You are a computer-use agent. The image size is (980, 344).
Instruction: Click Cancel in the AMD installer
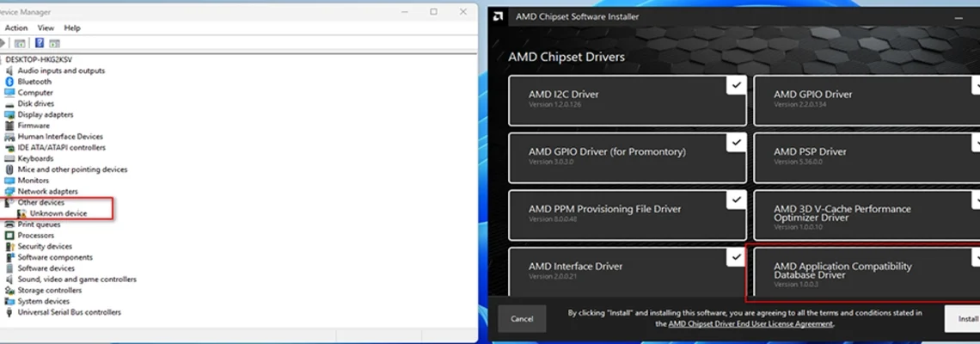[x=522, y=319]
